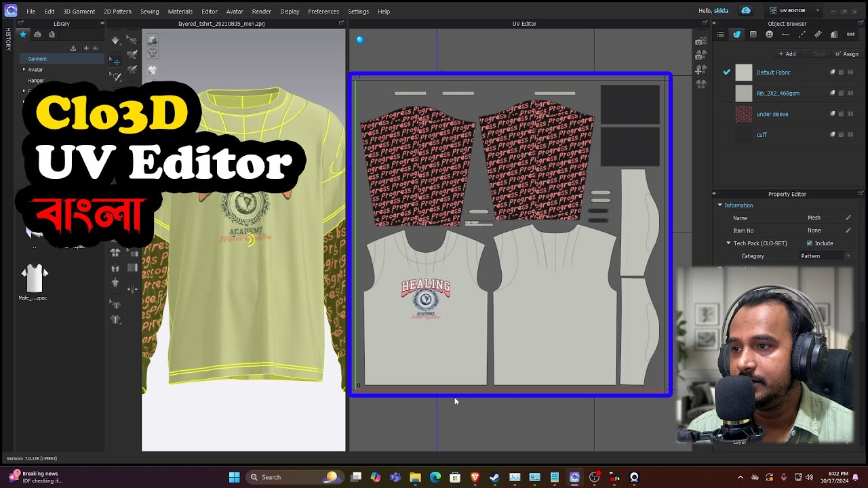
Task: Open File Explorer from the taskbar
Action: [415, 477]
